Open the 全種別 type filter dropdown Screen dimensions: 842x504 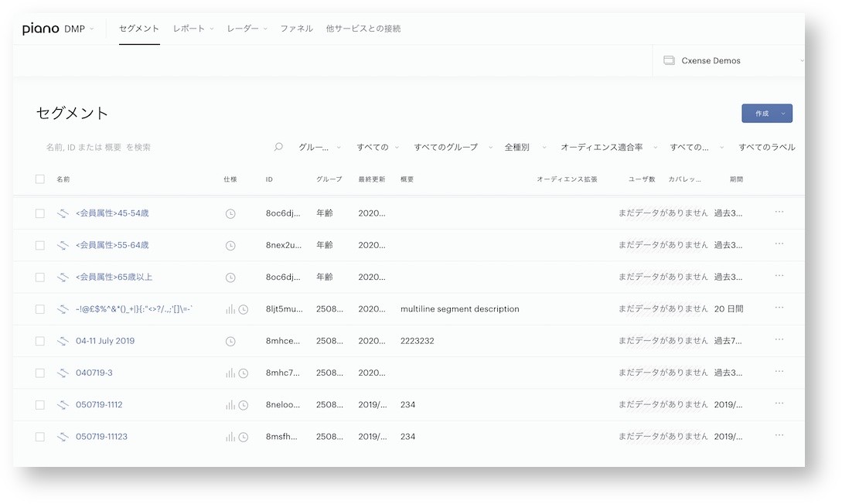tap(525, 147)
